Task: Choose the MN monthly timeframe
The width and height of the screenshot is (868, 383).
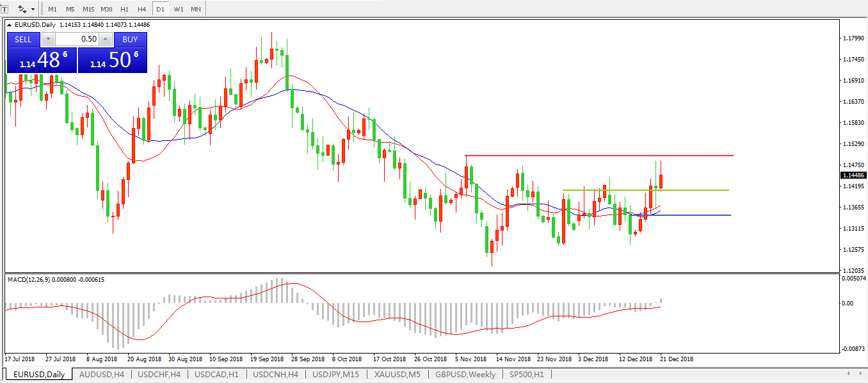Action: [196, 10]
